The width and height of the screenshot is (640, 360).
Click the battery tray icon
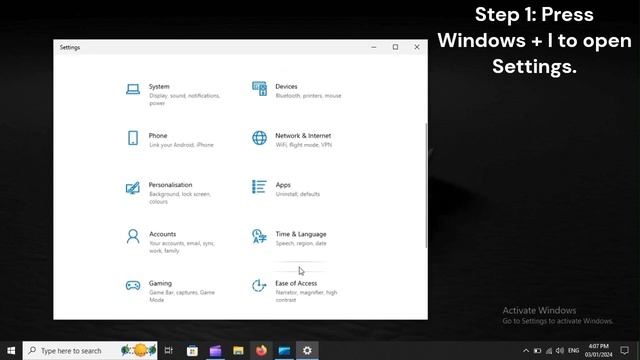538,351
